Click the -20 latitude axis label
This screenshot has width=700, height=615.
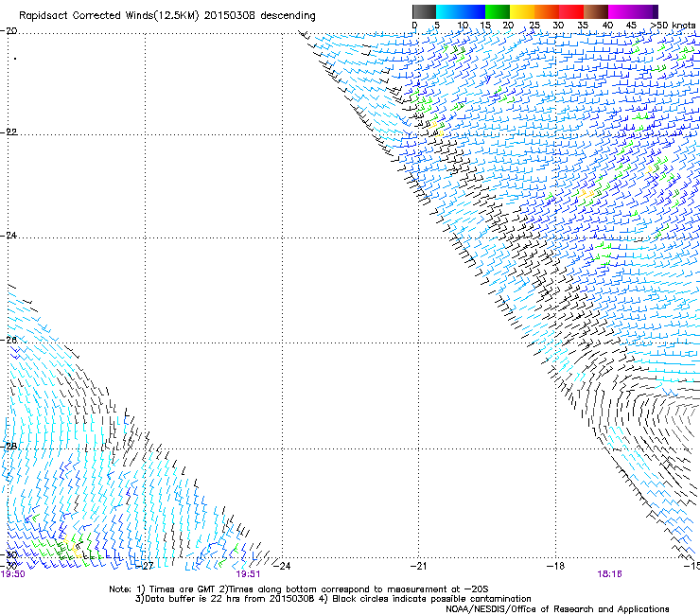click(x=9, y=31)
